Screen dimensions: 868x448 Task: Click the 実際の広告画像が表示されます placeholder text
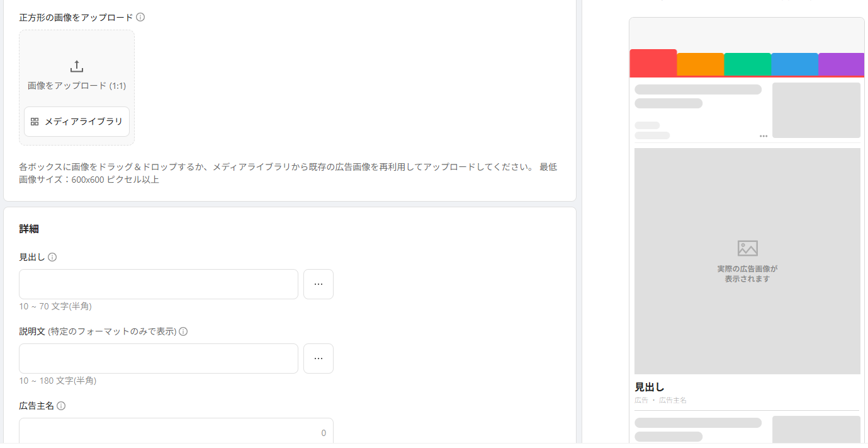(748, 273)
